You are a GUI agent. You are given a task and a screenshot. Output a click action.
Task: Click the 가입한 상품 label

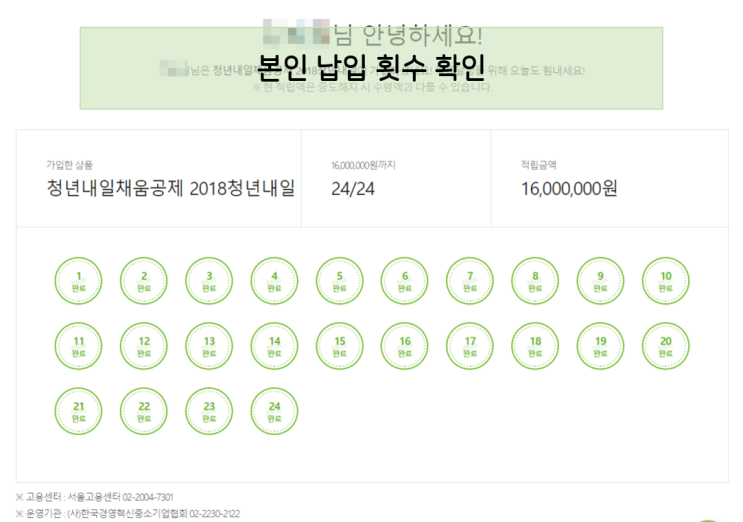pos(70,165)
